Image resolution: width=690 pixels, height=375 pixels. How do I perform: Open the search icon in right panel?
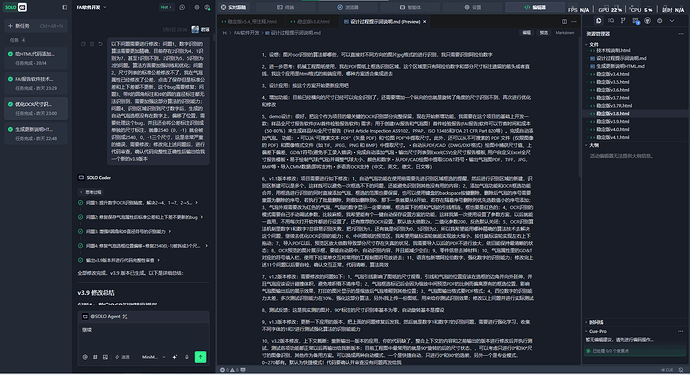click(611, 21)
